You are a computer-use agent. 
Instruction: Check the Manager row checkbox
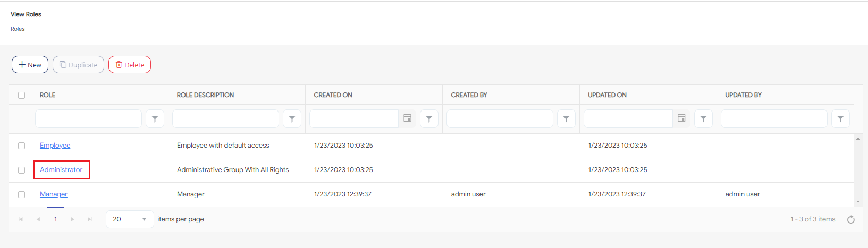click(x=22, y=194)
